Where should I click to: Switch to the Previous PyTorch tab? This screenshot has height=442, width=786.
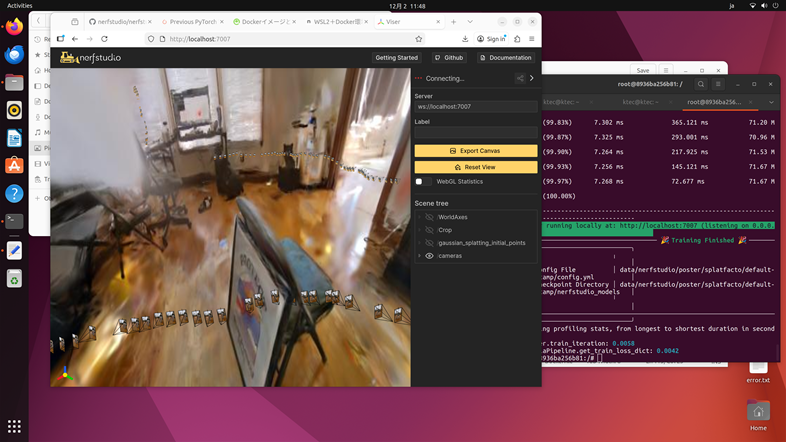[192, 22]
